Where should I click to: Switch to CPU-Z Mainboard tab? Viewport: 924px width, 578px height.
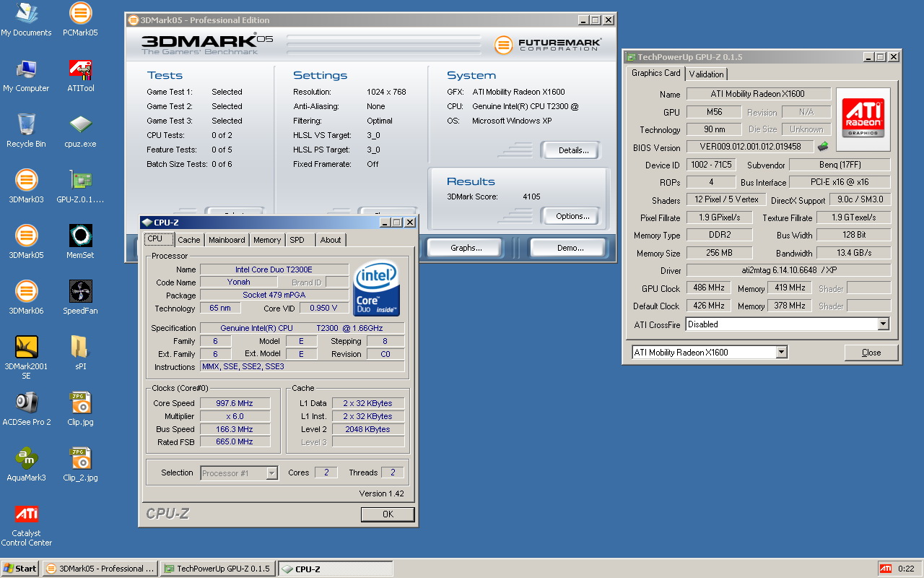pyautogui.click(x=227, y=240)
